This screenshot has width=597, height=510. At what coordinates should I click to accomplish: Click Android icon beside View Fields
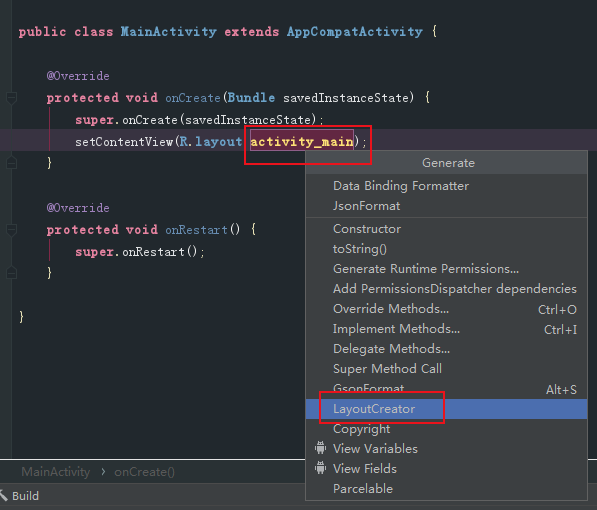pos(321,468)
